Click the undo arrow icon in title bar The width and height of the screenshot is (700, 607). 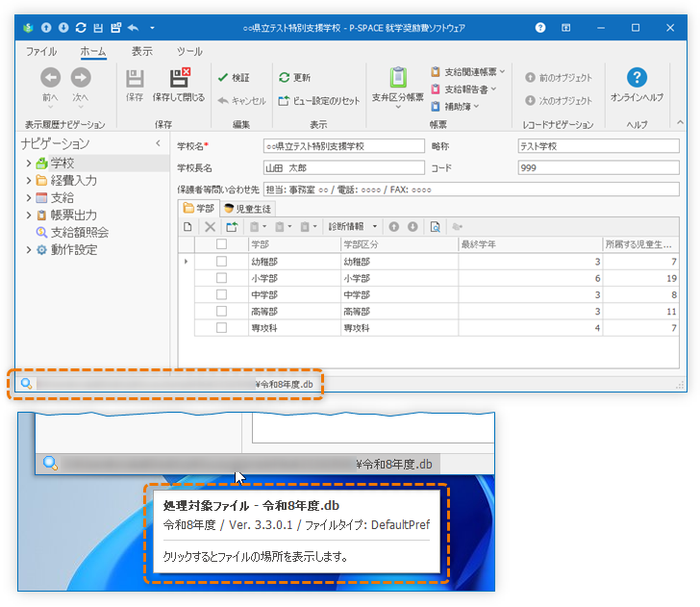pyautogui.click(x=133, y=28)
